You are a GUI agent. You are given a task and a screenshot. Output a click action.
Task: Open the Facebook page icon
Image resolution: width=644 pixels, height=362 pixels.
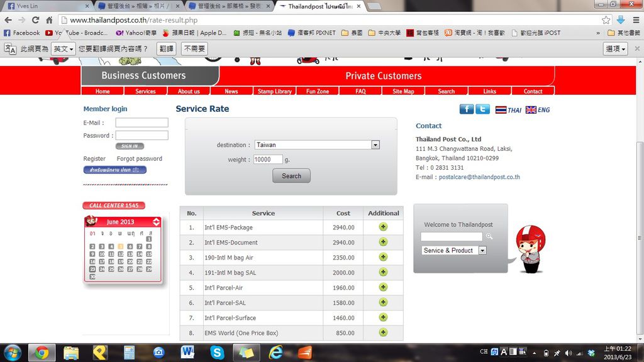(x=466, y=109)
